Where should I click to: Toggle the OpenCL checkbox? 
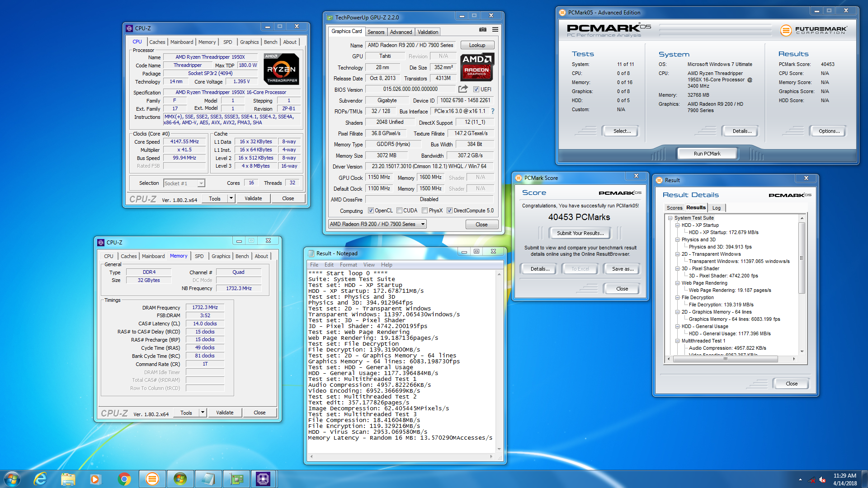coord(371,211)
